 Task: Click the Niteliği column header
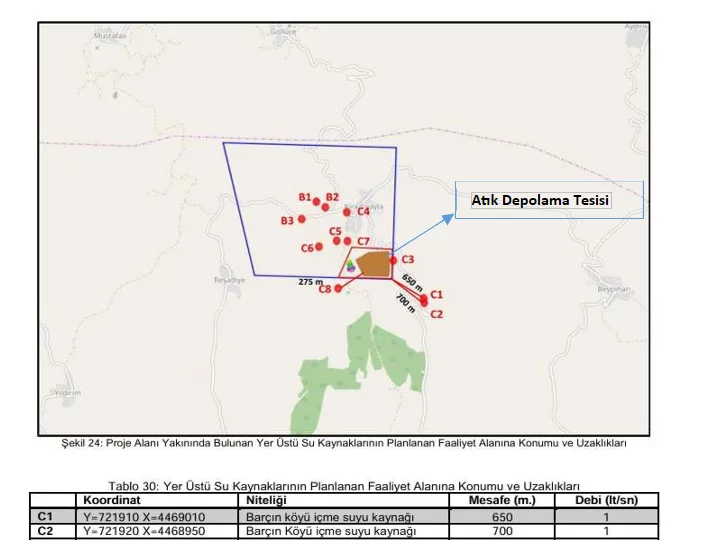coord(267,500)
